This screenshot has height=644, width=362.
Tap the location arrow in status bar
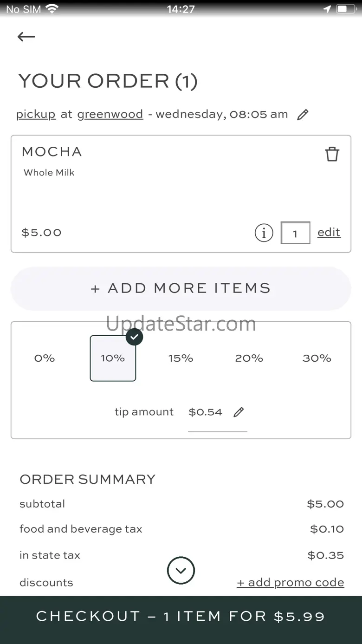327,9
